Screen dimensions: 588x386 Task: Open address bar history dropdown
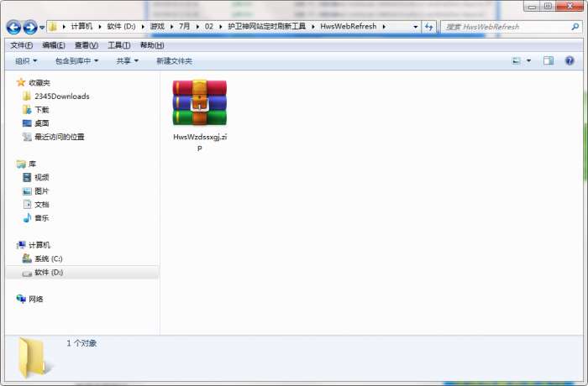coord(415,27)
